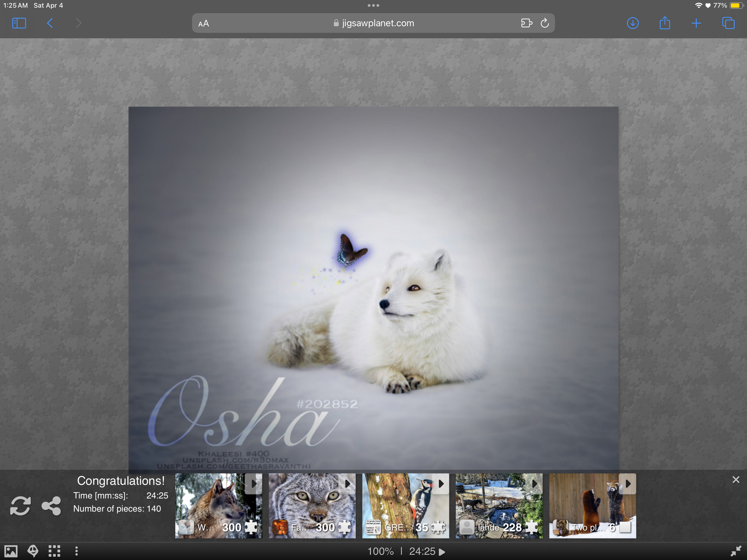The image size is (747, 560).
Task: Click the restart puzzle refresh icon
Action: pyautogui.click(x=20, y=506)
